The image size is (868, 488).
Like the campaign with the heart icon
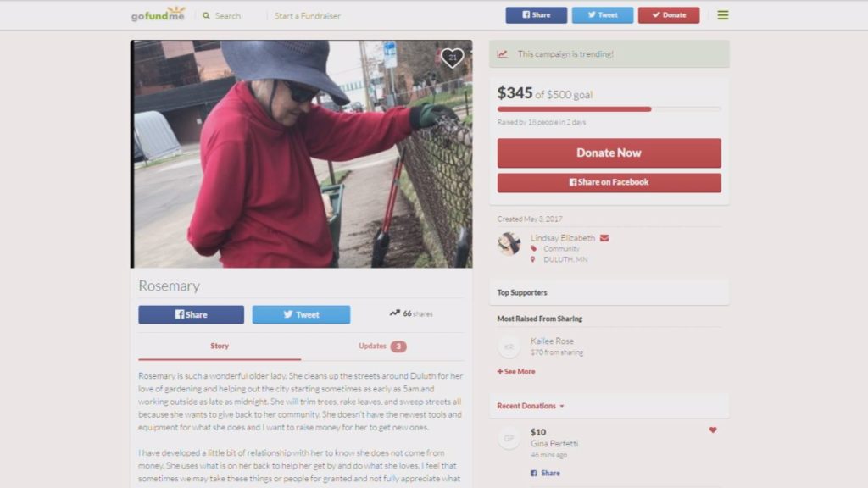coord(453,57)
